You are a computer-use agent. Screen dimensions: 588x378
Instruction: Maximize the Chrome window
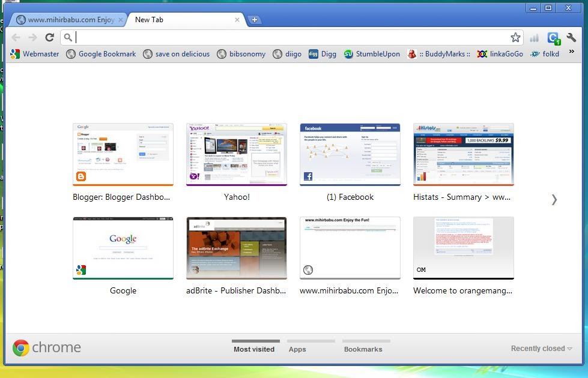[x=548, y=8]
